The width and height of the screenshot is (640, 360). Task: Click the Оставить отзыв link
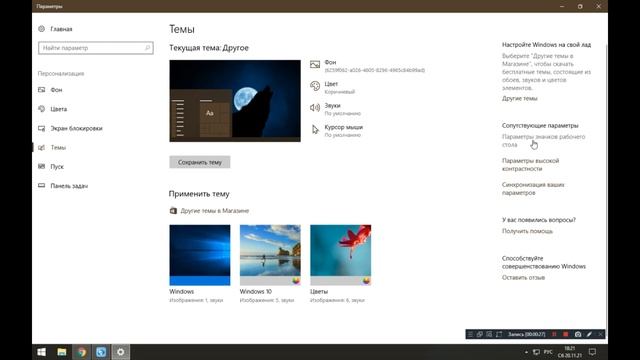coord(523,278)
